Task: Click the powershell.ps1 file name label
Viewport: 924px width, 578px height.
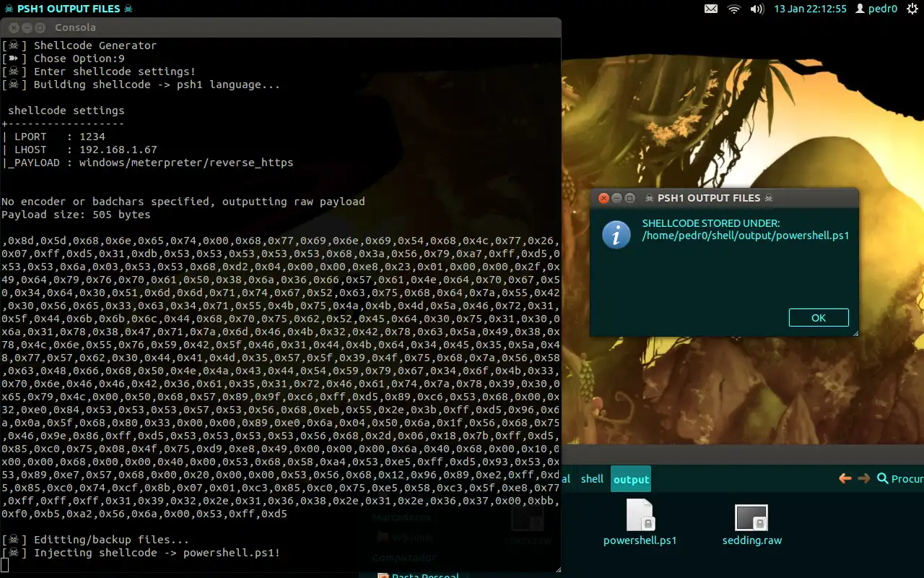Action: click(640, 540)
